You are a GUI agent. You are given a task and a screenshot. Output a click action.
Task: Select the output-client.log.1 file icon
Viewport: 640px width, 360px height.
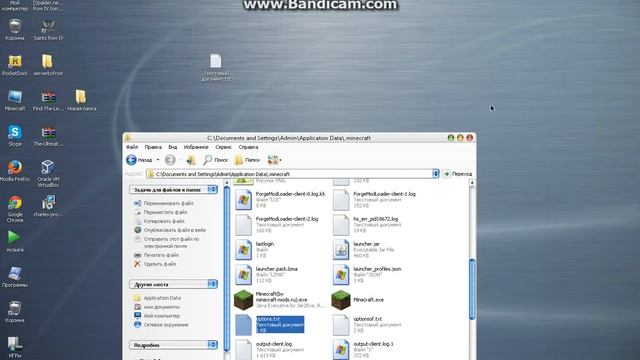coord(341,350)
